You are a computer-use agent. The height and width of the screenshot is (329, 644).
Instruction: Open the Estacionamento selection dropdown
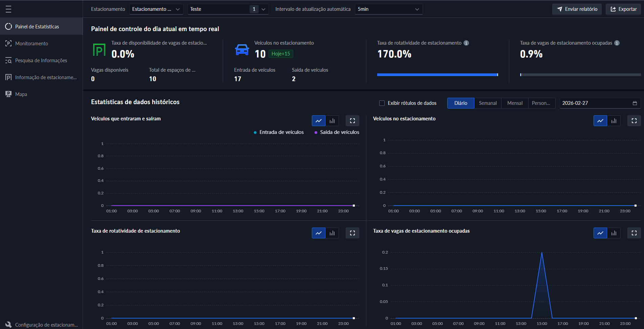[156, 9]
